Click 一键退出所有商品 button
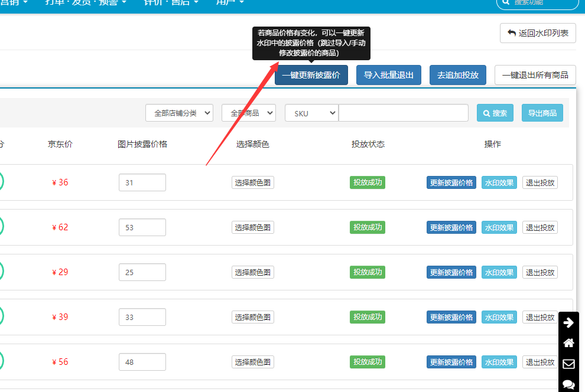The height and width of the screenshot is (392, 585). click(x=535, y=75)
